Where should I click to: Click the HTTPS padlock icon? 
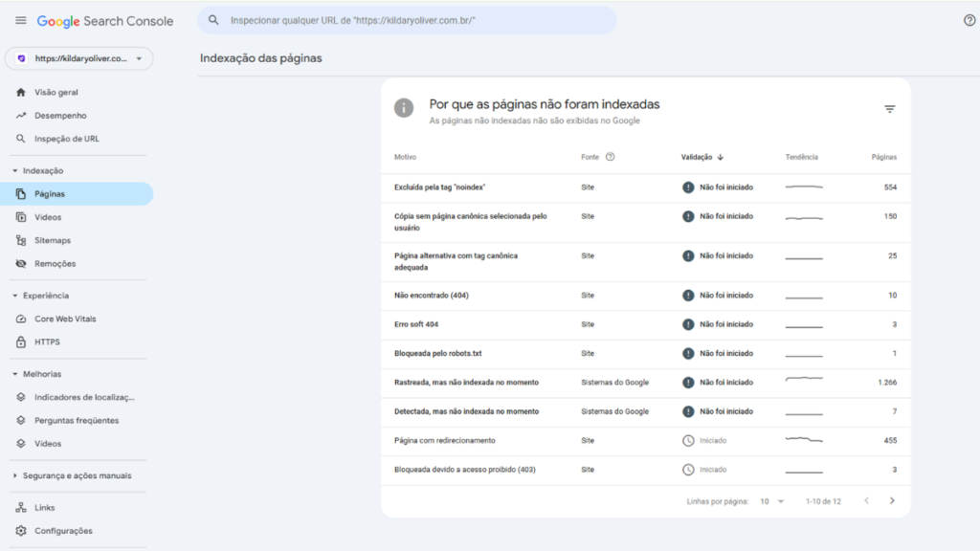point(21,342)
